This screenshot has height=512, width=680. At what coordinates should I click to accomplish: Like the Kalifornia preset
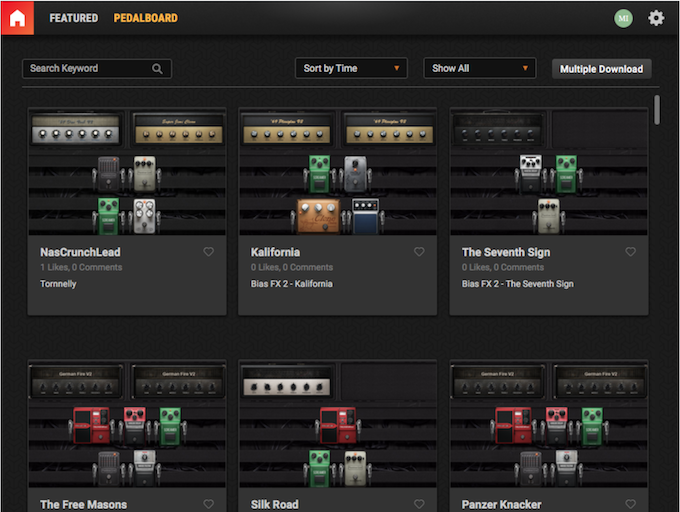click(419, 251)
